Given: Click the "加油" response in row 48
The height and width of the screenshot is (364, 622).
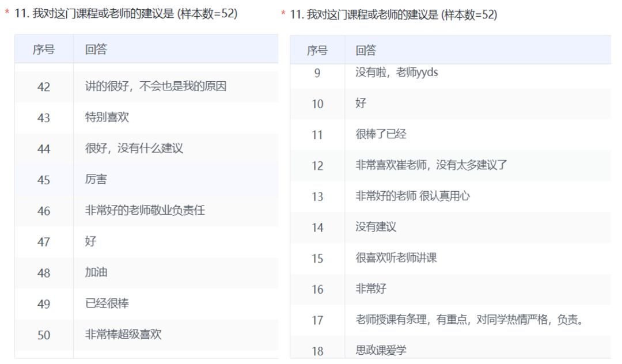Looking at the screenshot, I should tap(96, 272).
